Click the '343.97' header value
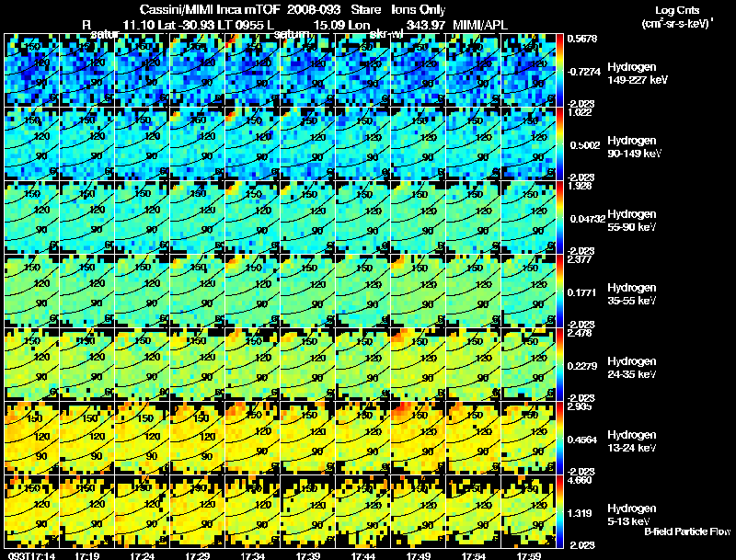 click(x=425, y=25)
